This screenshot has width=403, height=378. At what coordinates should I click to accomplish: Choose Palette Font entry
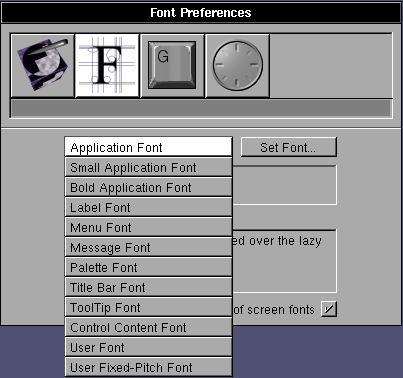[x=148, y=267]
